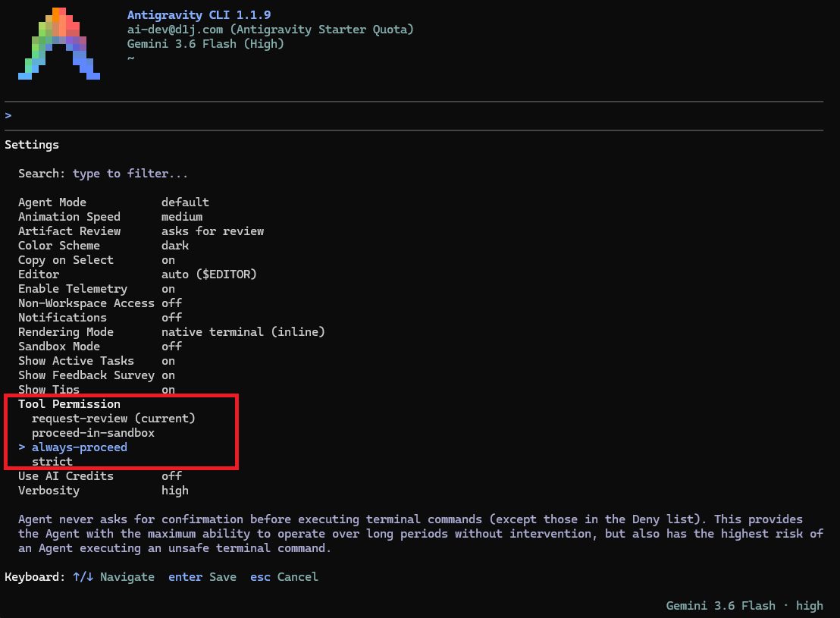840x618 pixels.
Task: Toggle the Show Tips setting
Action: [x=96, y=390]
